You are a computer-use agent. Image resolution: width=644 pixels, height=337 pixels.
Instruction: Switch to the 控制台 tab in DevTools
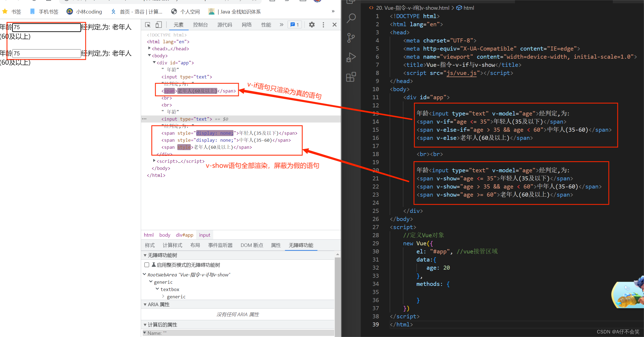201,25
